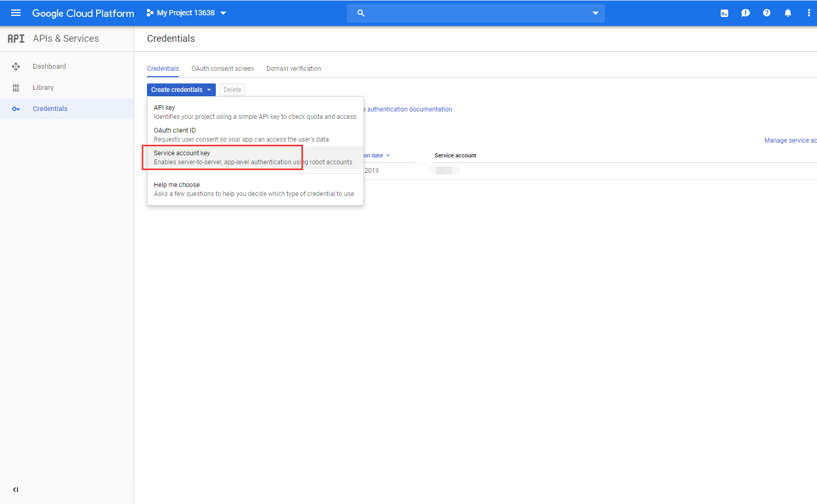Sort by creation date column arrow
This screenshot has width=817, height=504.
tap(388, 155)
